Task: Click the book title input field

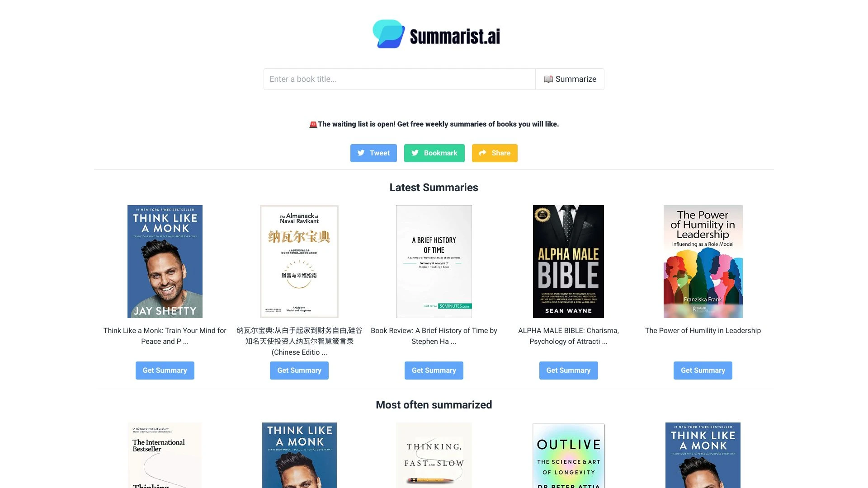Action: [x=400, y=79]
